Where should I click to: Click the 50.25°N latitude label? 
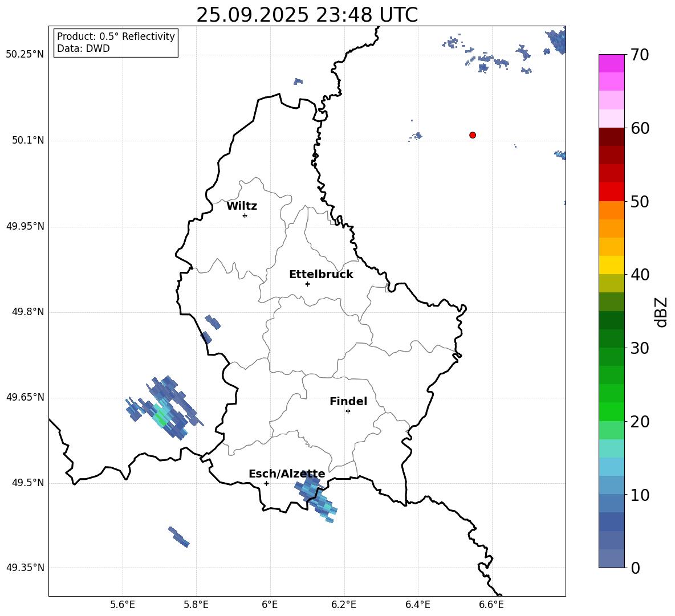pyautogui.click(x=25, y=55)
